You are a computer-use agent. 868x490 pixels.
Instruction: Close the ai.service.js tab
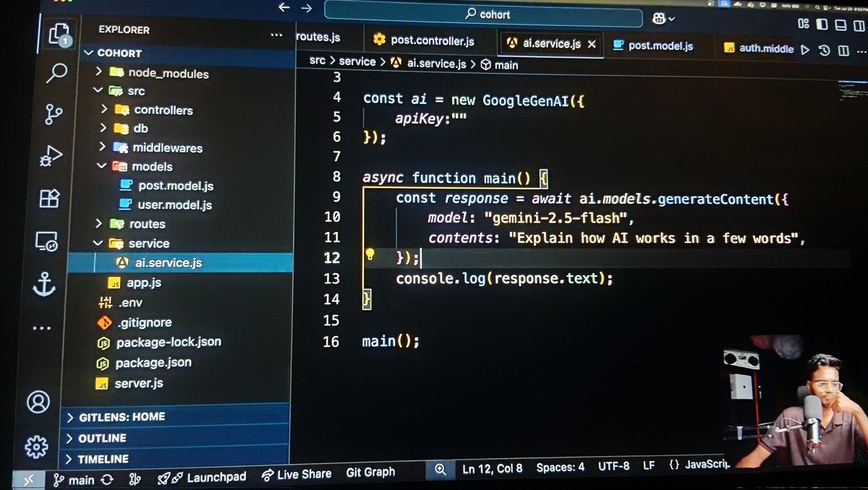click(592, 44)
